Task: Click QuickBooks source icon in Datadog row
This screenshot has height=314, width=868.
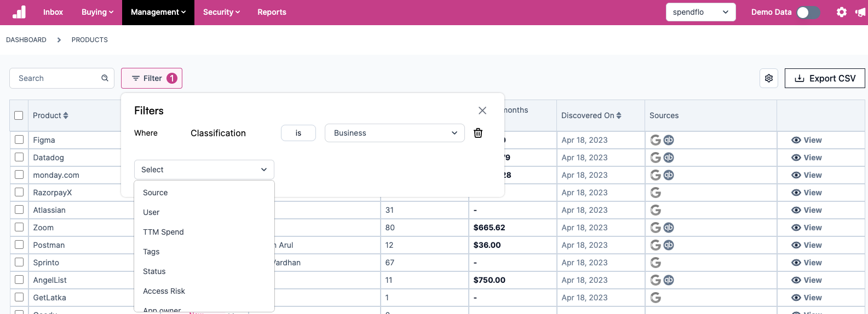Action: pyautogui.click(x=669, y=158)
